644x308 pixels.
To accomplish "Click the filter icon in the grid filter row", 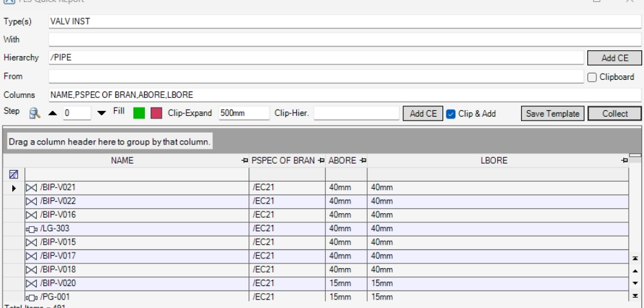I will 12,174.
